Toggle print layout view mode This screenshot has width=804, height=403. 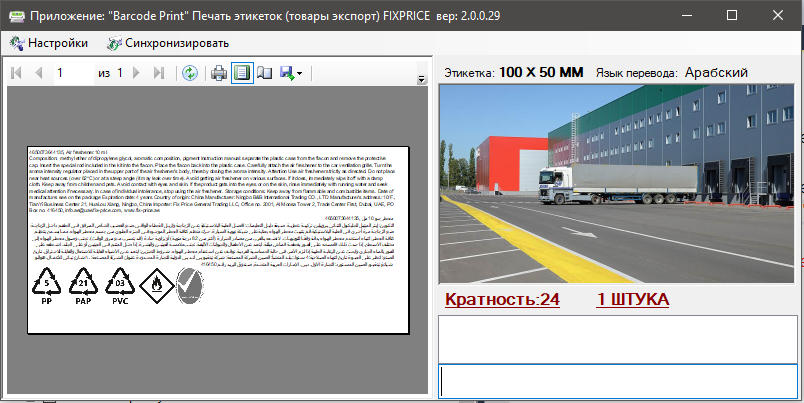[x=241, y=73]
